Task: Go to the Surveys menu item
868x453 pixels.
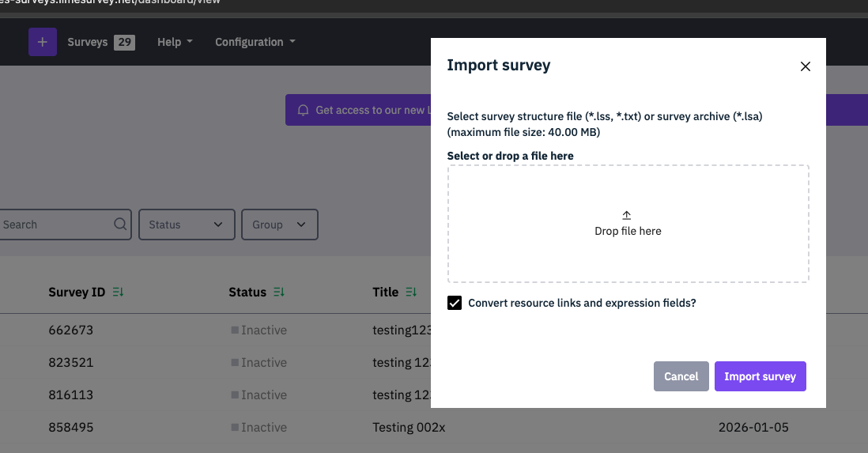Action: 88,42
